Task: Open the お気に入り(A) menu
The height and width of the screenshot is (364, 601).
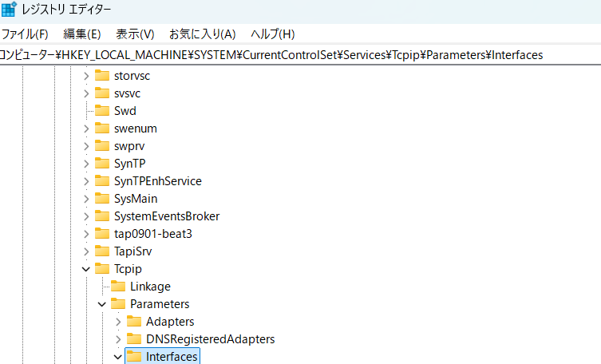Action: point(203,34)
